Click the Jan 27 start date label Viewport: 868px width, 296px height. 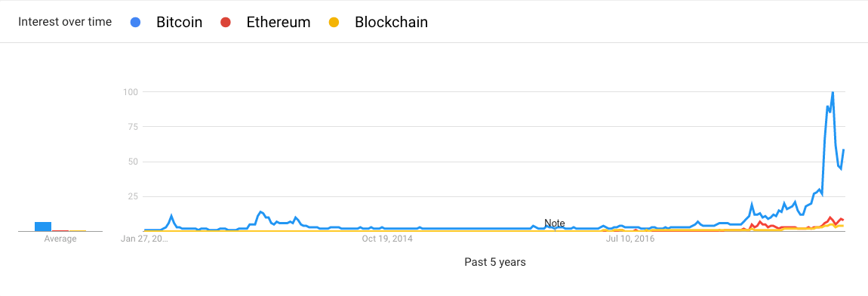[x=144, y=239]
